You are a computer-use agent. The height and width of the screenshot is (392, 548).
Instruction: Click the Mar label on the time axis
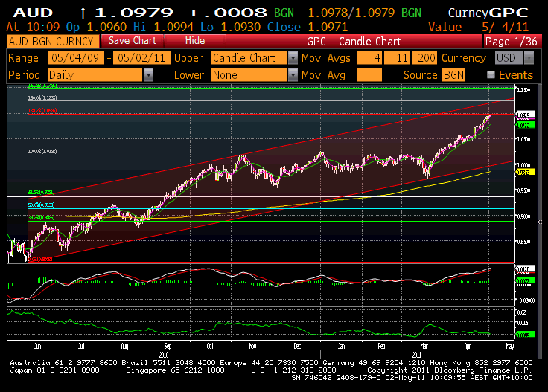[x=424, y=347]
